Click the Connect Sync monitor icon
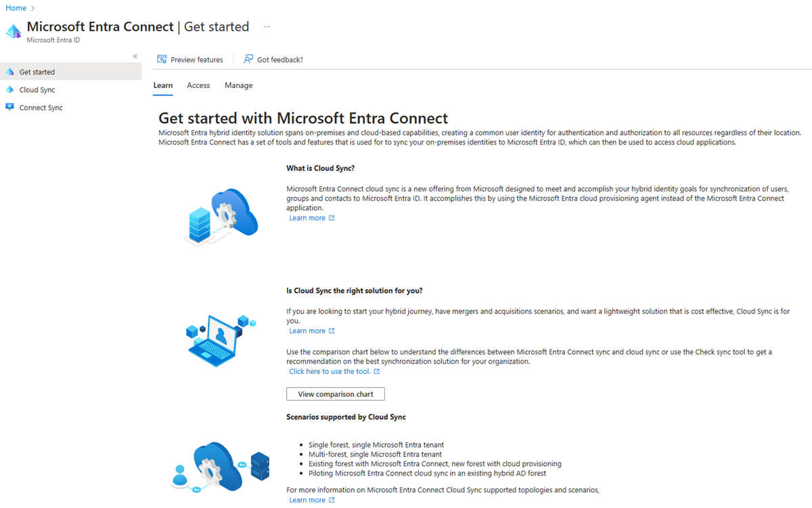Viewport: 812px width, 508px height. click(x=9, y=107)
